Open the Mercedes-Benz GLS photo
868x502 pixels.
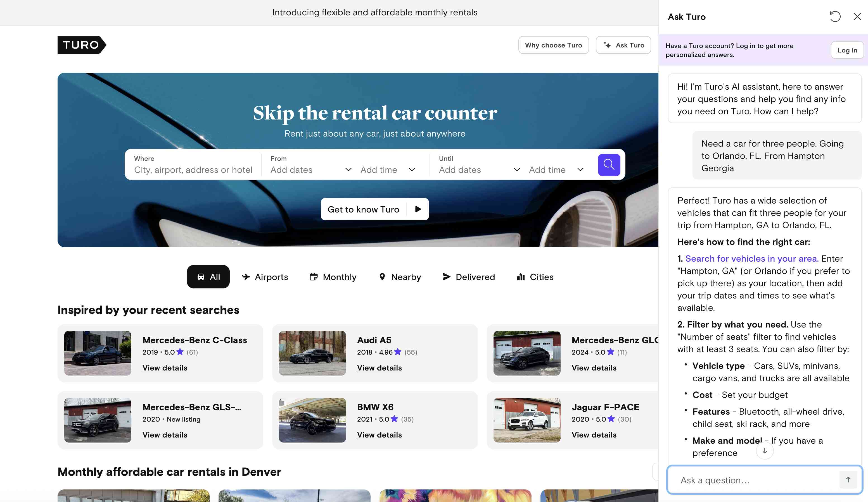pos(98,420)
